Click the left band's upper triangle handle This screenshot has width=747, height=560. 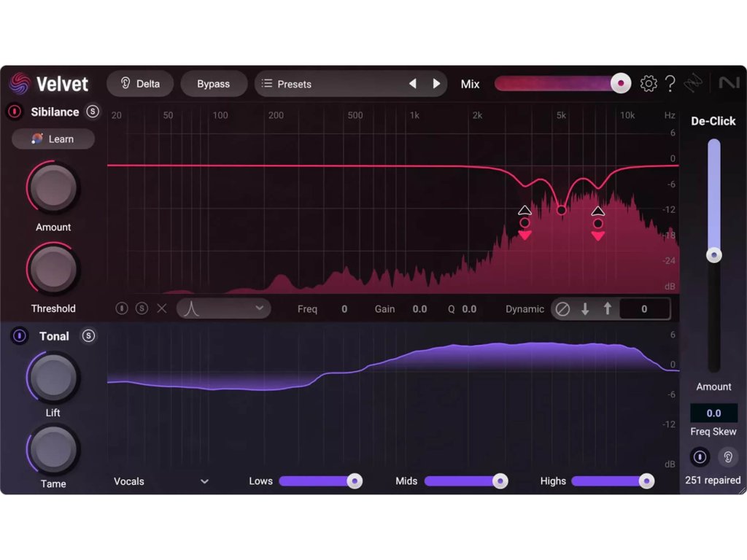coord(525,211)
